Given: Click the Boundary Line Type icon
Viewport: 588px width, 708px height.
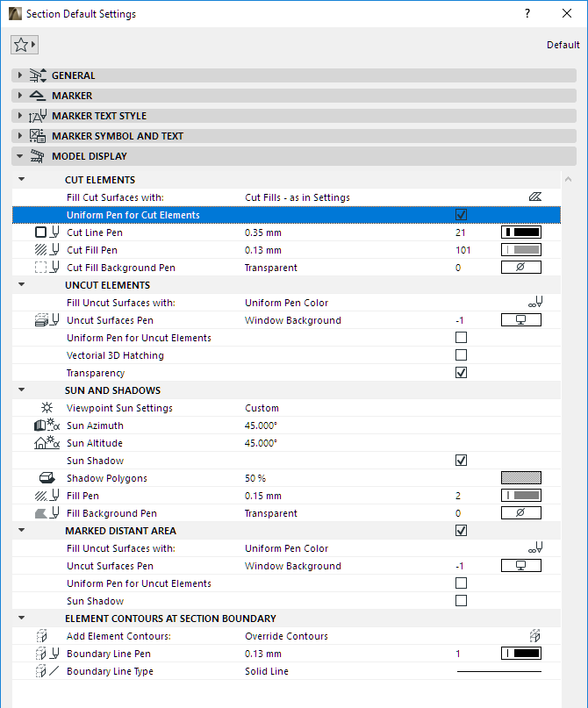Looking at the screenshot, I should coord(47,671).
